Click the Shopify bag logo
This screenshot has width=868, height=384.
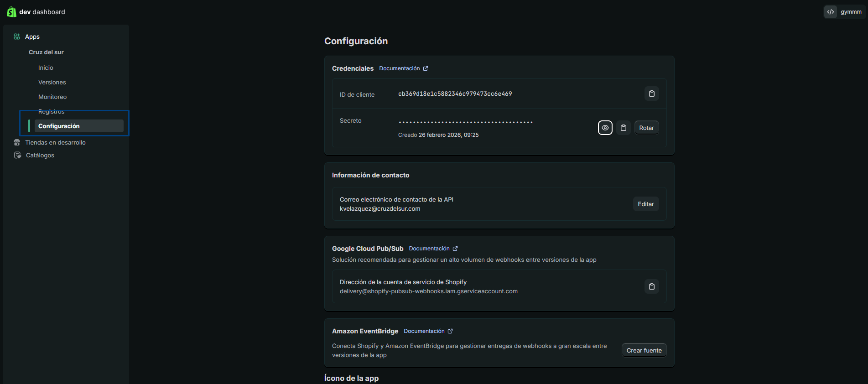pyautogui.click(x=11, y=12)
